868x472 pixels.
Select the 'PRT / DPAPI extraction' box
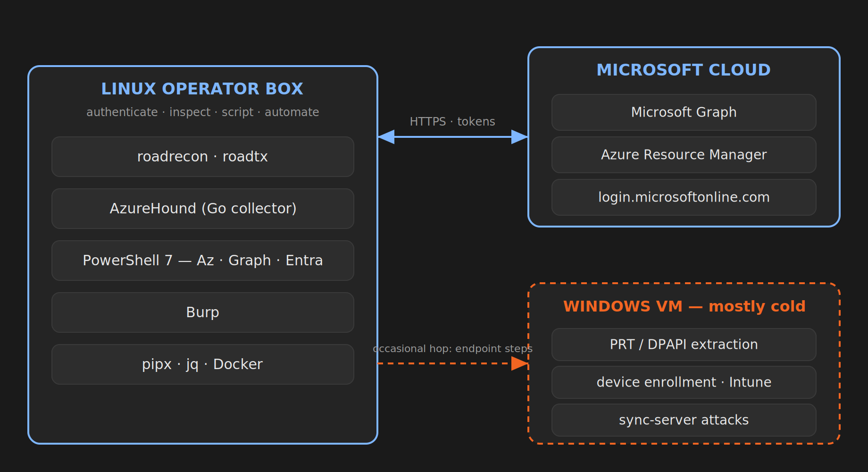pos(684,345)
